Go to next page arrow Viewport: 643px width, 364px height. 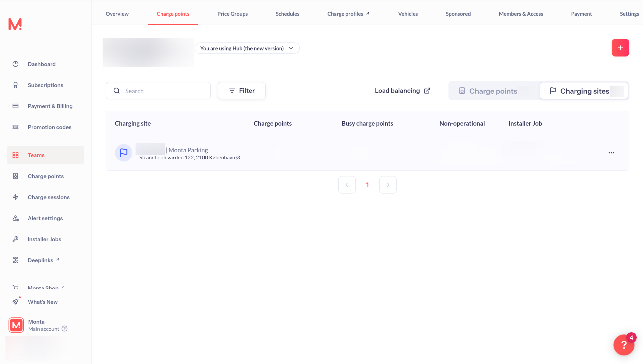388,185
